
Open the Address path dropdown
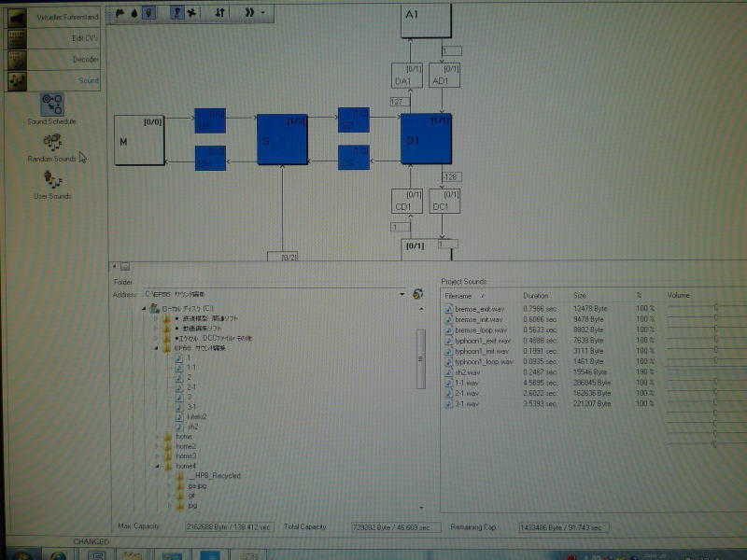click(x=402, y=294)
